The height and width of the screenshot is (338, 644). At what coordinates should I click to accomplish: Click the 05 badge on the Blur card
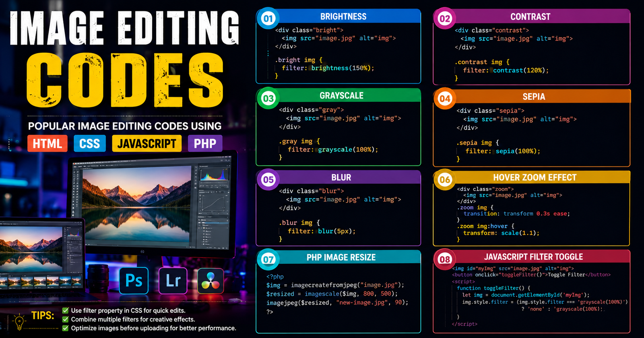click(x=268, y=179)
